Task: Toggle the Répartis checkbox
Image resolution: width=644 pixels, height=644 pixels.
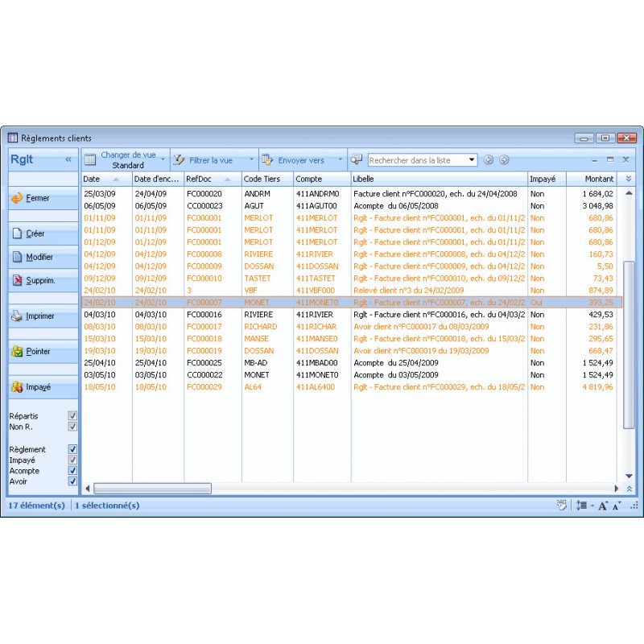Action: 72,415
